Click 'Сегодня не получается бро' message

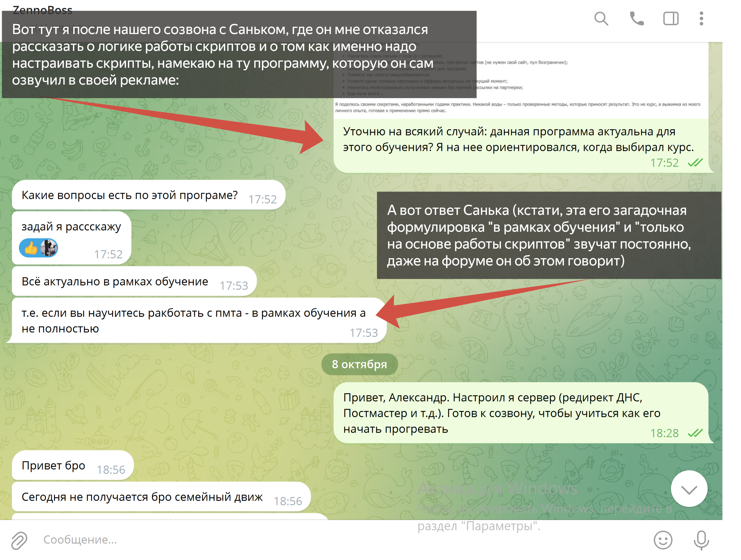coord(142,497)
